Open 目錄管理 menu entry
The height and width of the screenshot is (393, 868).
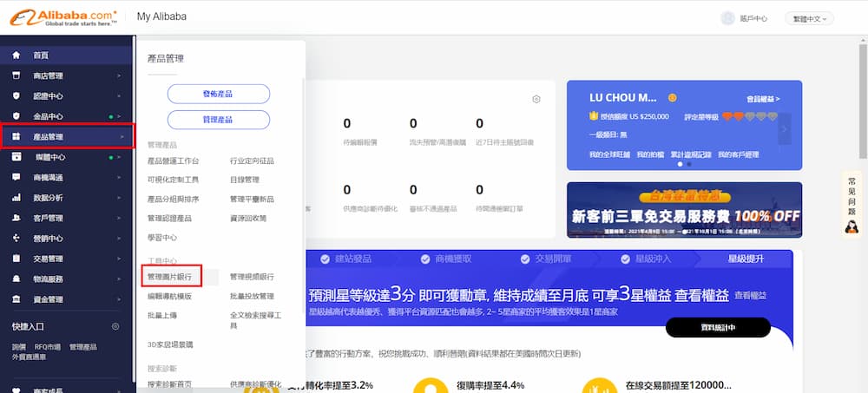point(245,180)
